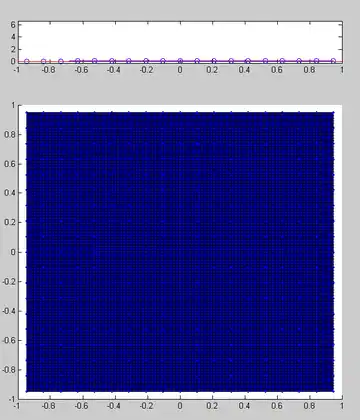Click y-axis label "-0.2" of the mesh plot
The height and width of the screenshot is (420, 360).
9,282
